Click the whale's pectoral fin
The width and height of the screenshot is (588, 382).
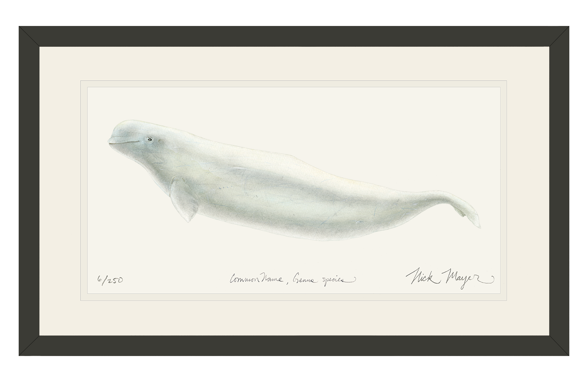pyautogui.click(x=184, y=201)
